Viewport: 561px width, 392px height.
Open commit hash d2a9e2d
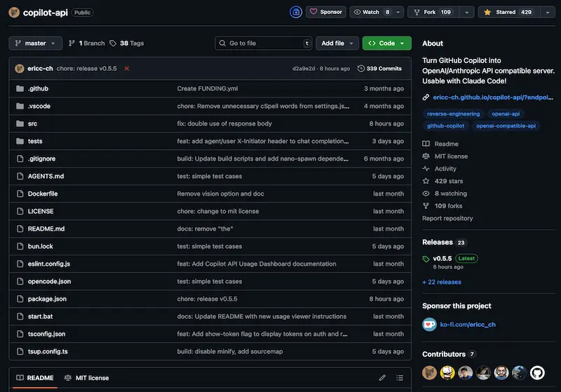304,69
